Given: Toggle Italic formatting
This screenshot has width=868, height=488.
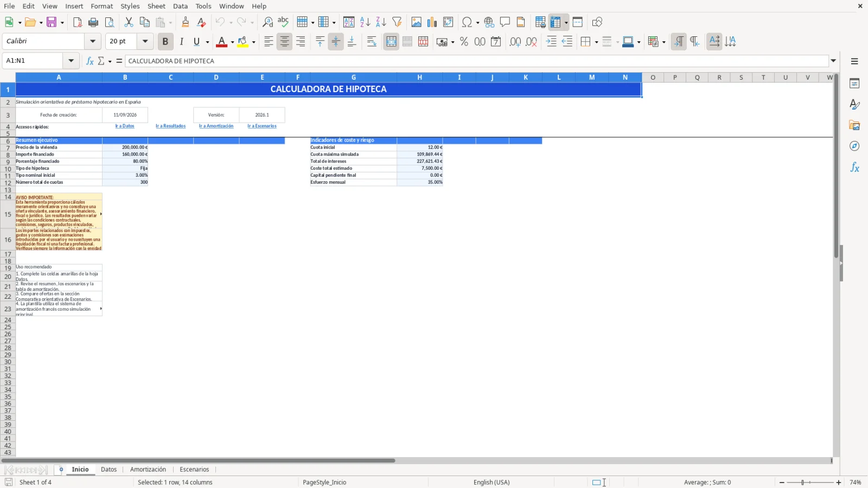Looking at the screenshot, I should tap(181, 42).
